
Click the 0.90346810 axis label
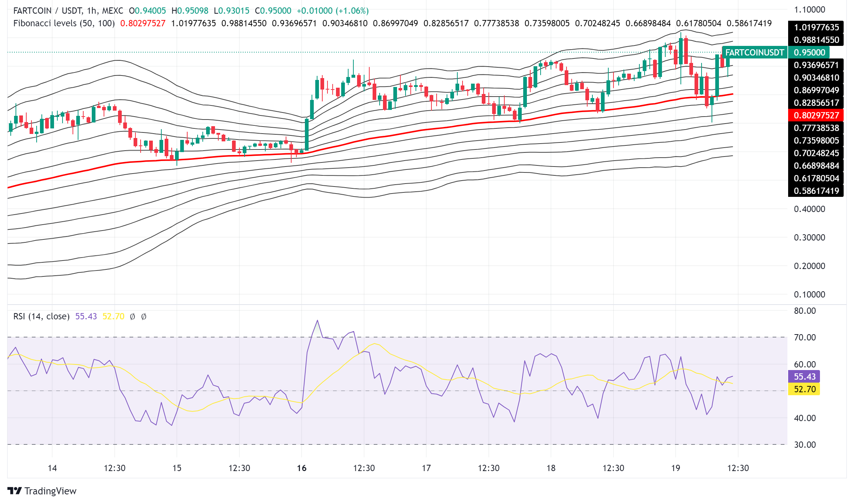(816, 77)
